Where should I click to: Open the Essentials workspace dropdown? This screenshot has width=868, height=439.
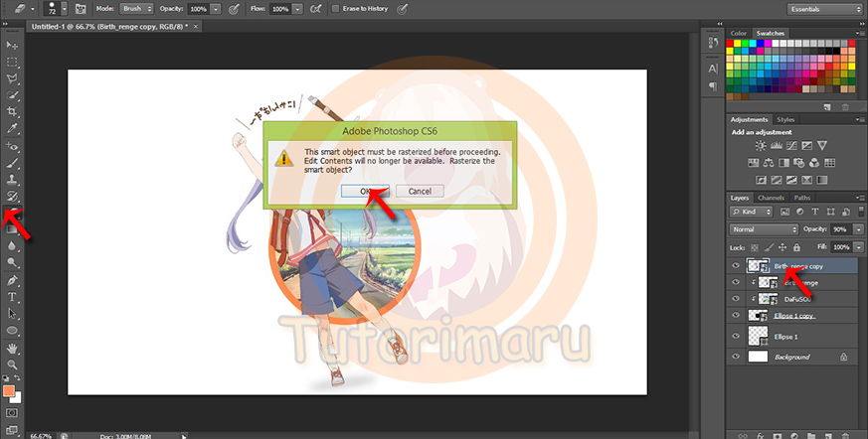pos(824,9)
